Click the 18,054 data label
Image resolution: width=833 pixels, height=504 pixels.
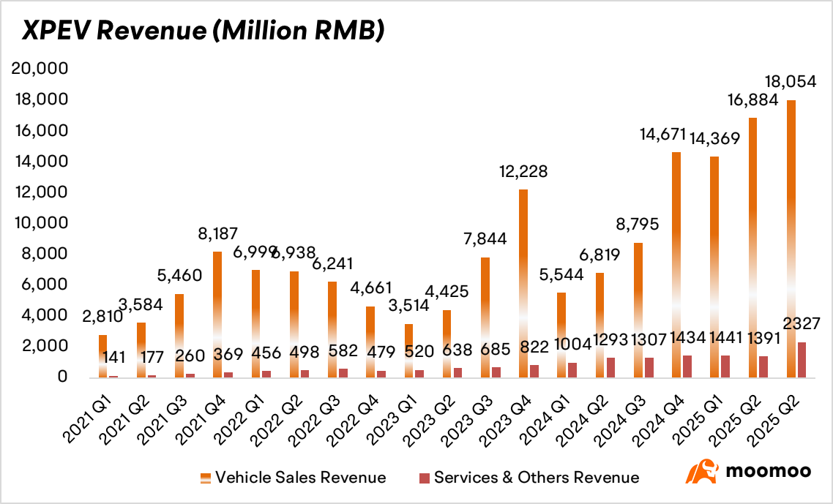pyautogui.click(x=791, y=81)
